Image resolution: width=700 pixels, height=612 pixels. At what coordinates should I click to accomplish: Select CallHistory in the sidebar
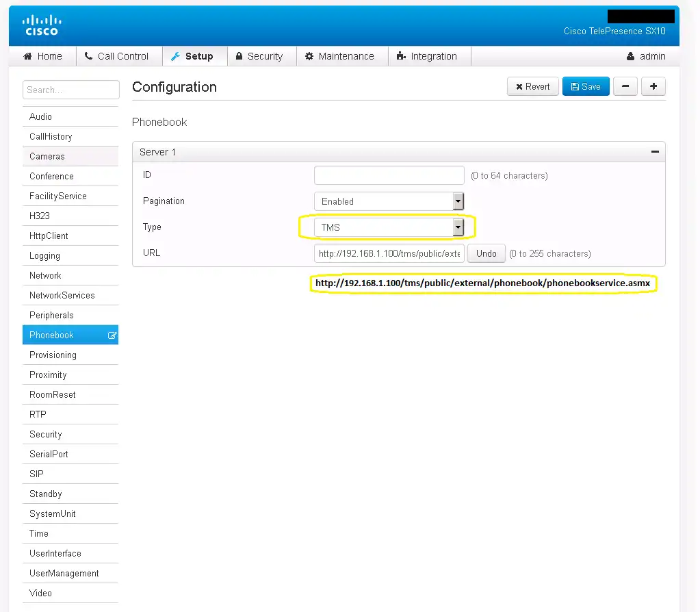click(x=70, y=136)
